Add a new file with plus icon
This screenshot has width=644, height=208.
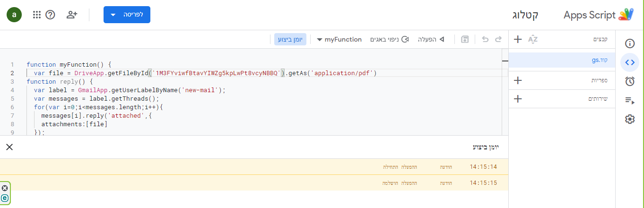(x=518, y=39)
